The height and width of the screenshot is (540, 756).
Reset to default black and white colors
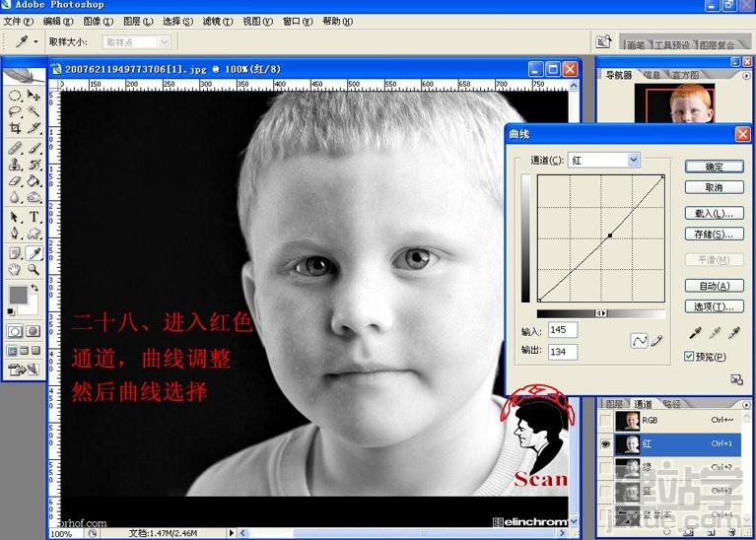tap(11, 312)
